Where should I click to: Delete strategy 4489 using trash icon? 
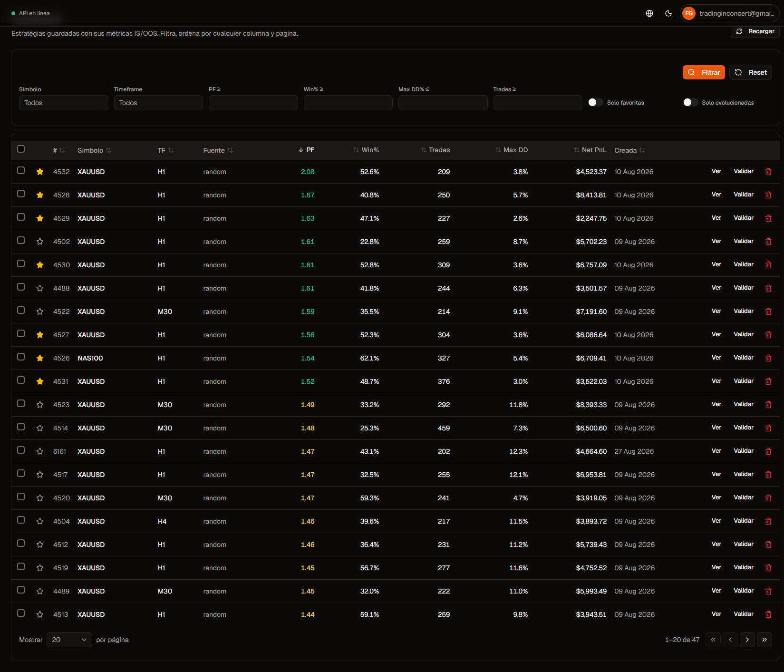[x=768, y=591]
